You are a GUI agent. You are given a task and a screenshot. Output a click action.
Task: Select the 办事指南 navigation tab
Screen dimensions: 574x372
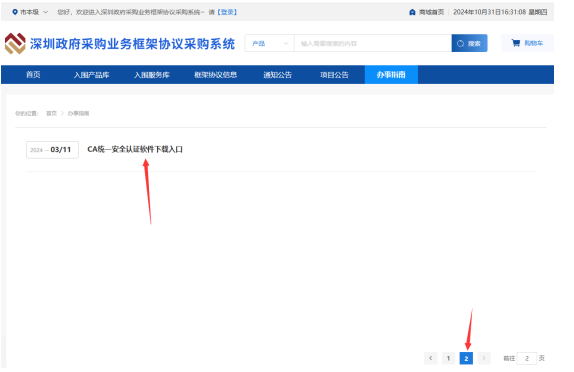391,75
